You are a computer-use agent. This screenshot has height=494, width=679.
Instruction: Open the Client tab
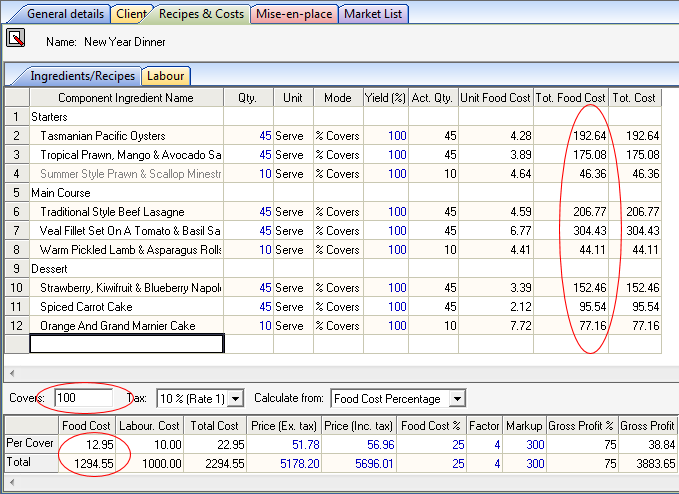click(130, 14)
